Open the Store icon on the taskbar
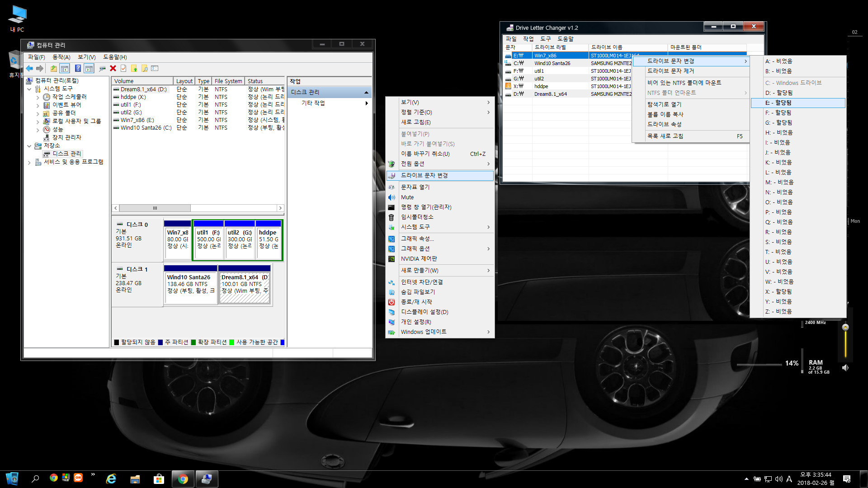 click(159, 479)
